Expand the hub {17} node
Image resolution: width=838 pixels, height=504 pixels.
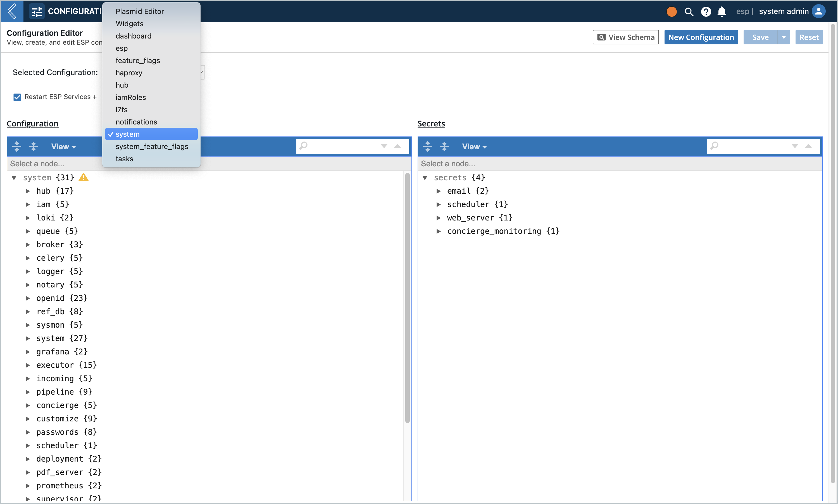point(28,191)
